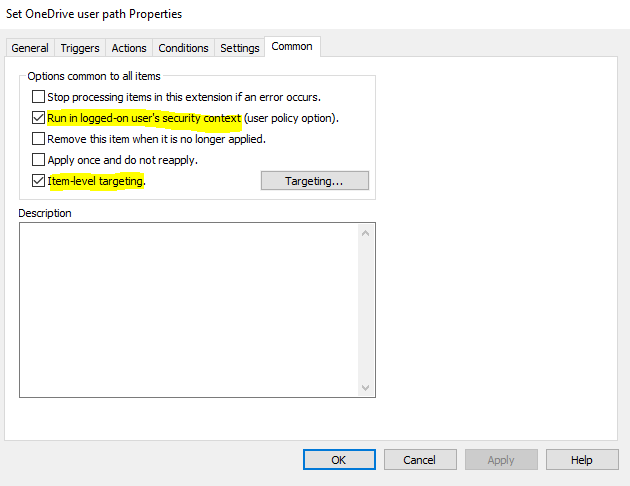This screenshot has width=630, height=486.
Task: Click the Apply button
Action: click(501, 460)
